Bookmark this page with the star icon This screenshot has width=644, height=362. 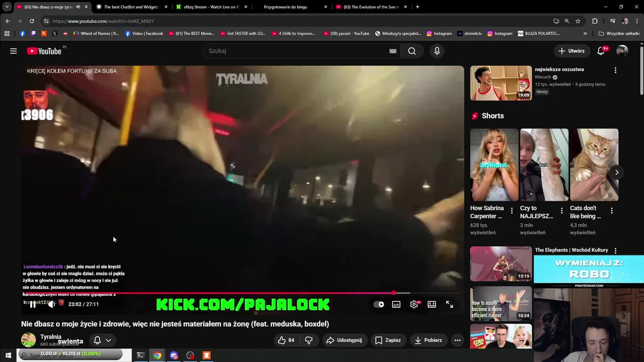[x=578, y=21]
